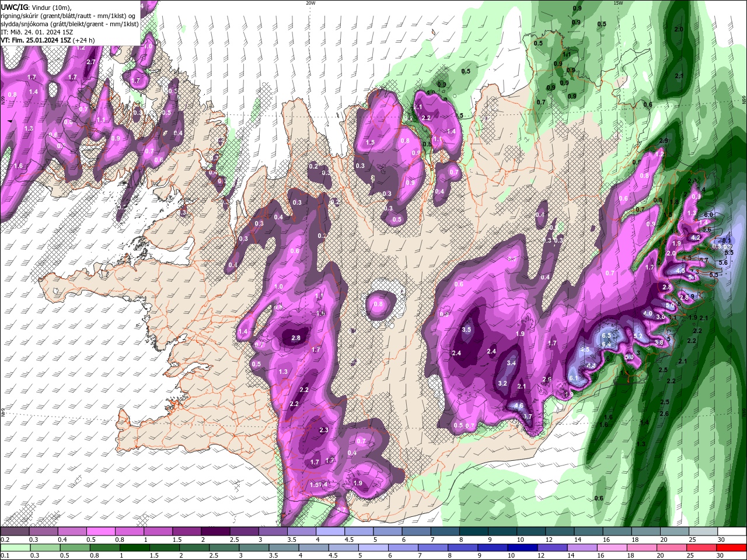Click the bright pink swatch in upper legend row
The width and height of the screenshot is (747, 560).
(100, 531)
